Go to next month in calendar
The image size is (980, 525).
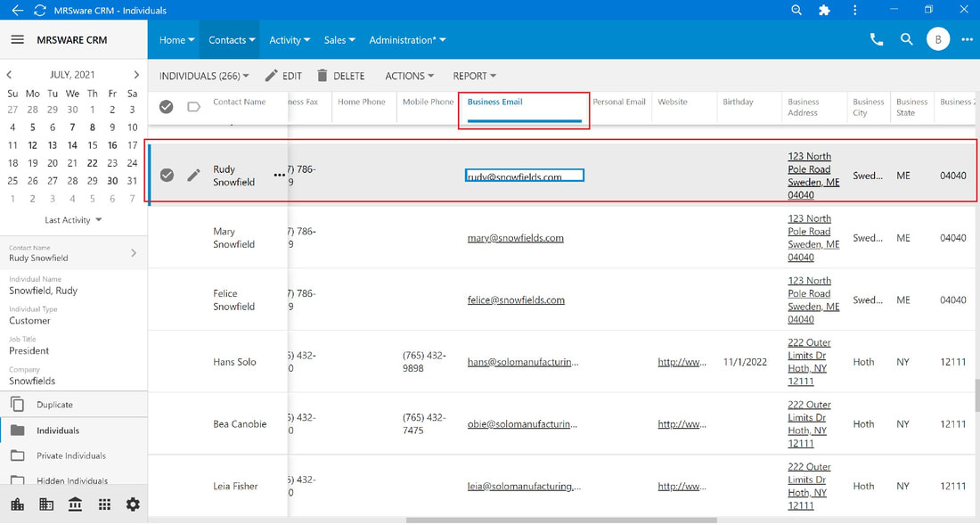click(136, 74)
